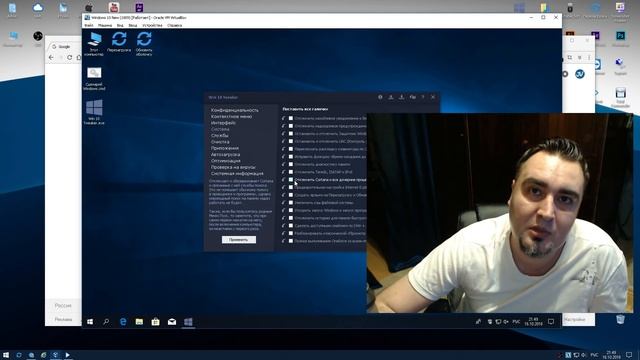The height and width of the screenshot is (360, 640).
Task: Select the 'Win 10 Tweaker.exe' desktop icon
Action: 94,112
